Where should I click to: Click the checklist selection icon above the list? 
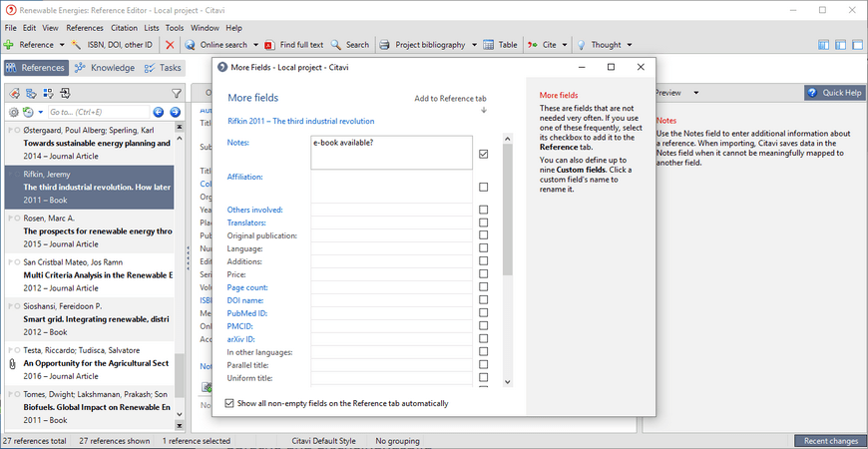pyautogui.click(x=48, y=93)
